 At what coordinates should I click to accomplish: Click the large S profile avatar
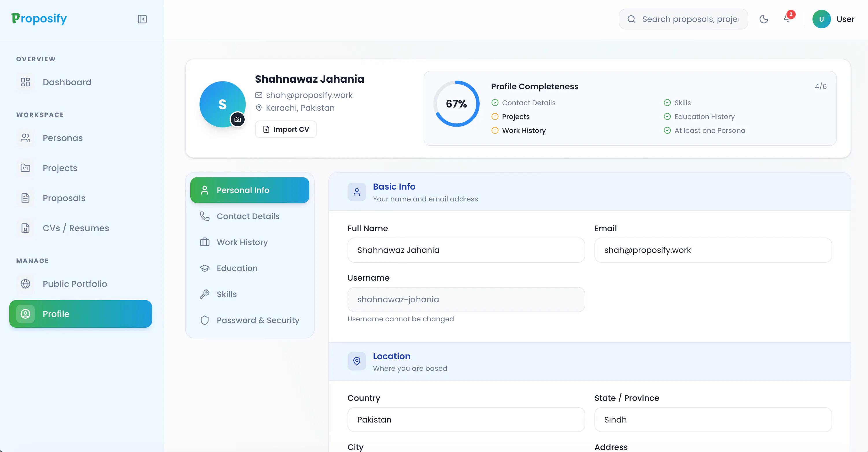pyautogui.click(x=222, y=104)
